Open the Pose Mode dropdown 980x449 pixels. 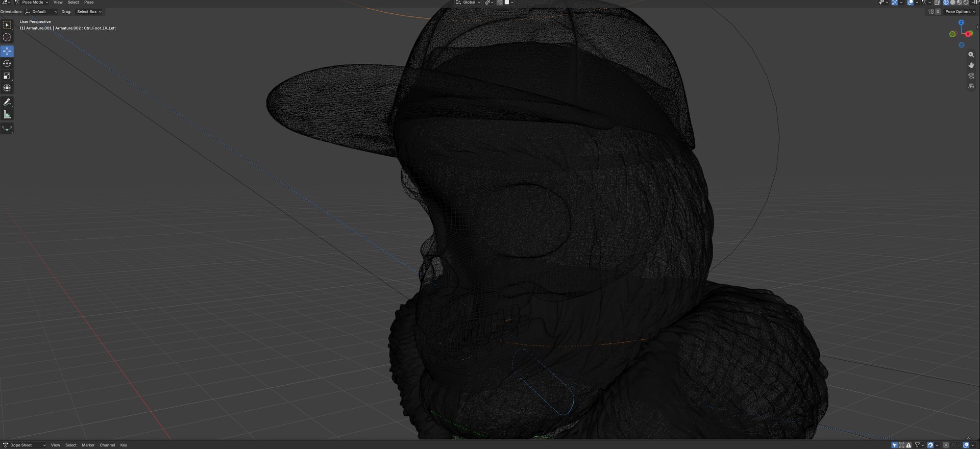(32, 2)
